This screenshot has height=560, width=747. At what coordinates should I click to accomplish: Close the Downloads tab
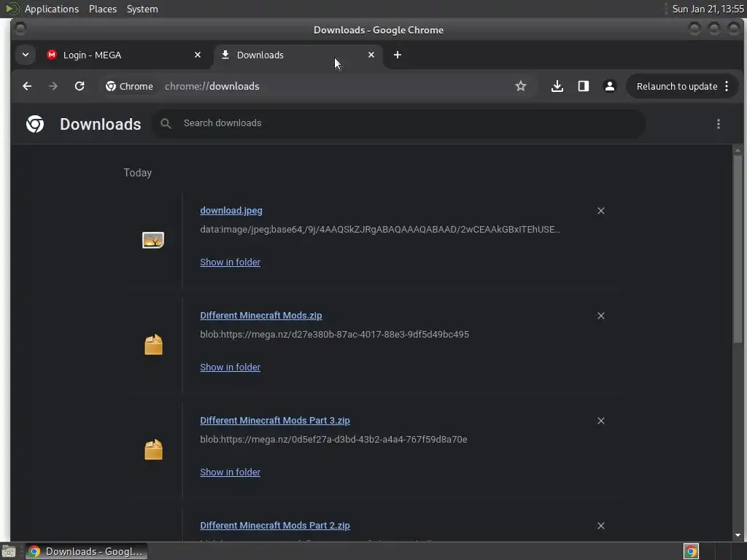(371, 55)
